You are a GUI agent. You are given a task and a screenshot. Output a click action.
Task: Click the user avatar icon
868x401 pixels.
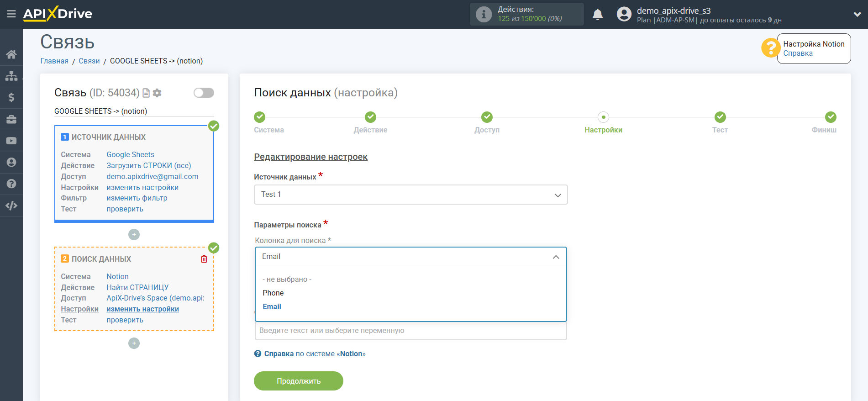point(624,14)
